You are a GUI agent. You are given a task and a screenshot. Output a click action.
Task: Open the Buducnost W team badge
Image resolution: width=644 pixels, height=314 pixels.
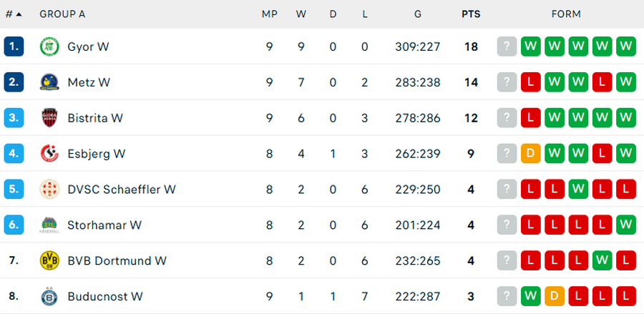click(x=49, y=296)
